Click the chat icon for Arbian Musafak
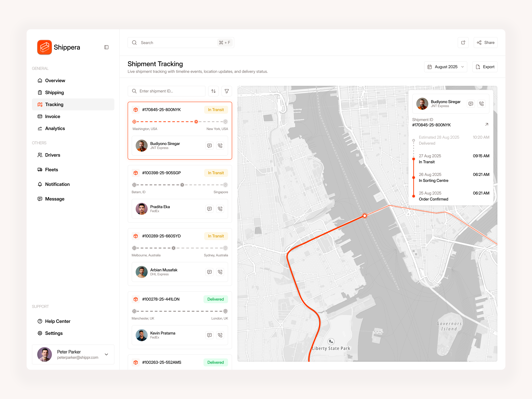This screenshot has width=532, height=399. [x=209, y=272]
